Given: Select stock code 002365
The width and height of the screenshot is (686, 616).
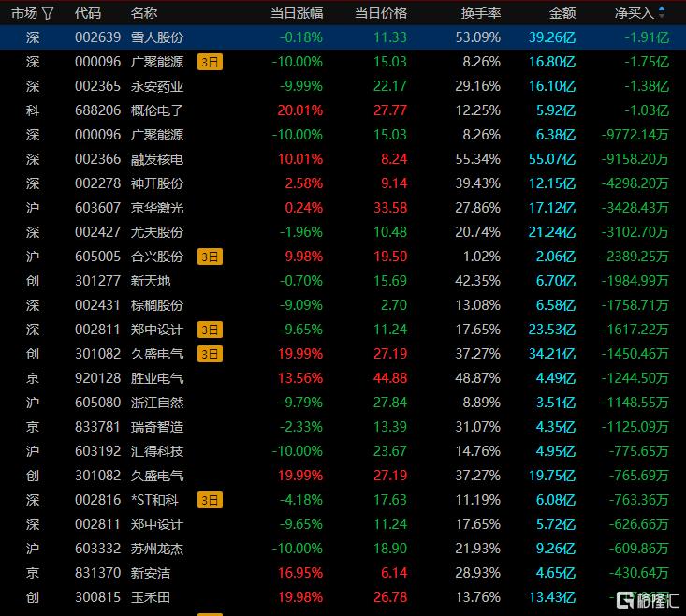Looking at the screenshot, I should coord(97,86).
